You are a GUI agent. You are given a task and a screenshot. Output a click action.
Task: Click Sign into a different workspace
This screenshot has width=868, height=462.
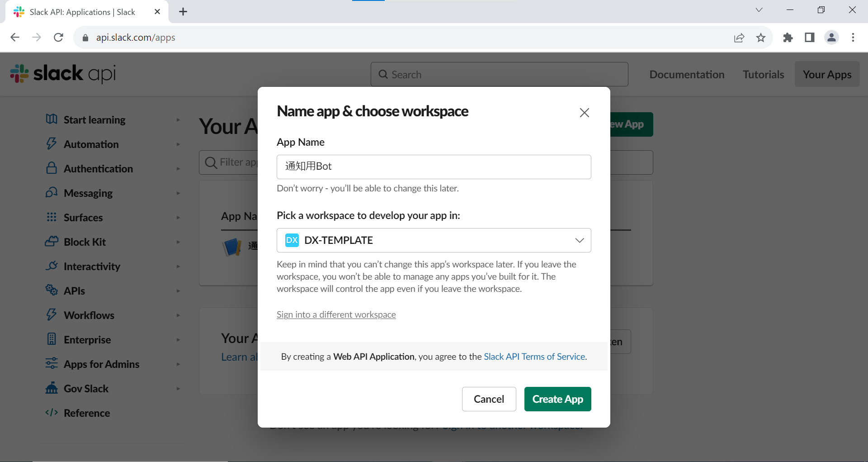[x=336, y=314]
